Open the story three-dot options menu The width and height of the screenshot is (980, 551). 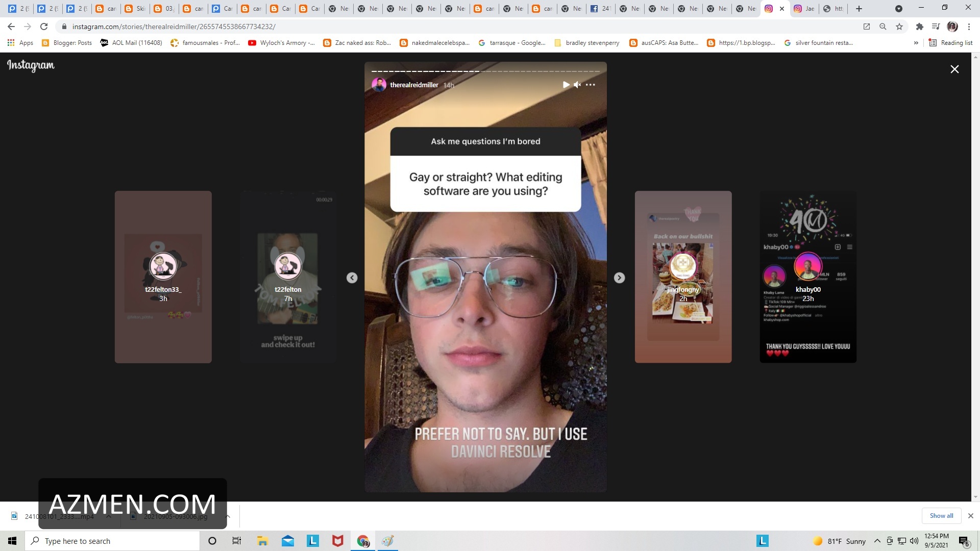pos(591,85)
